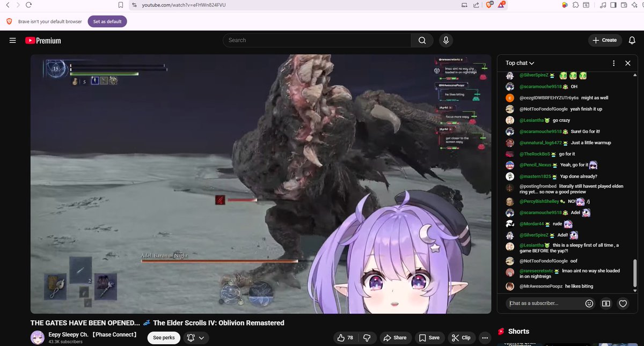This screenshot has width=644, height=346.
Task: Focus the YouTube search field
Action: point(317,40)
